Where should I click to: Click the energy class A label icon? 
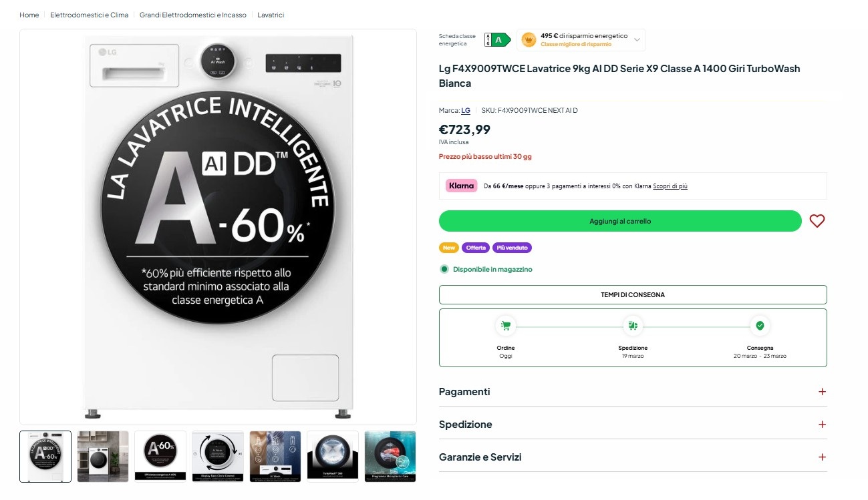point(497,40)
